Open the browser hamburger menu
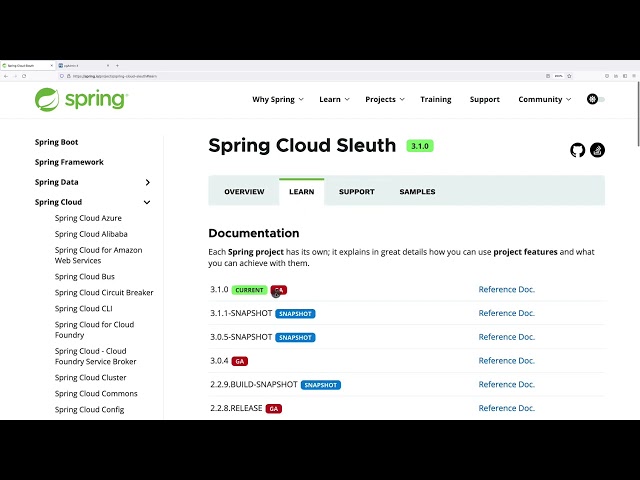640x480 pixels. click(x=634, y=76)
